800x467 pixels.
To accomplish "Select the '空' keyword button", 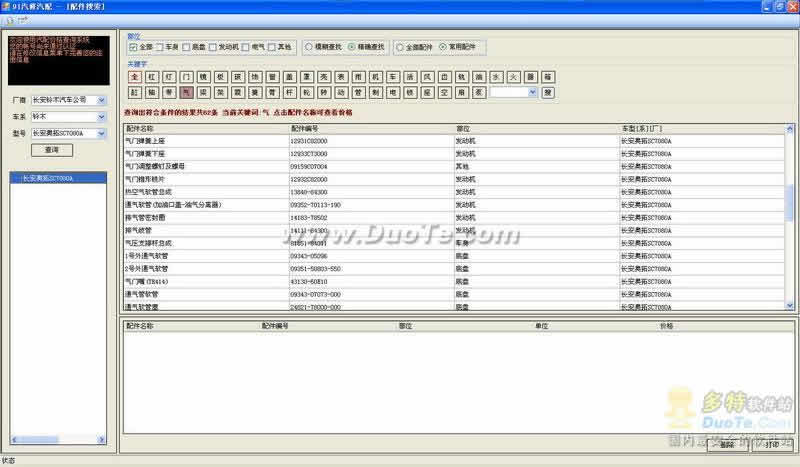I will tap(444, 92).
